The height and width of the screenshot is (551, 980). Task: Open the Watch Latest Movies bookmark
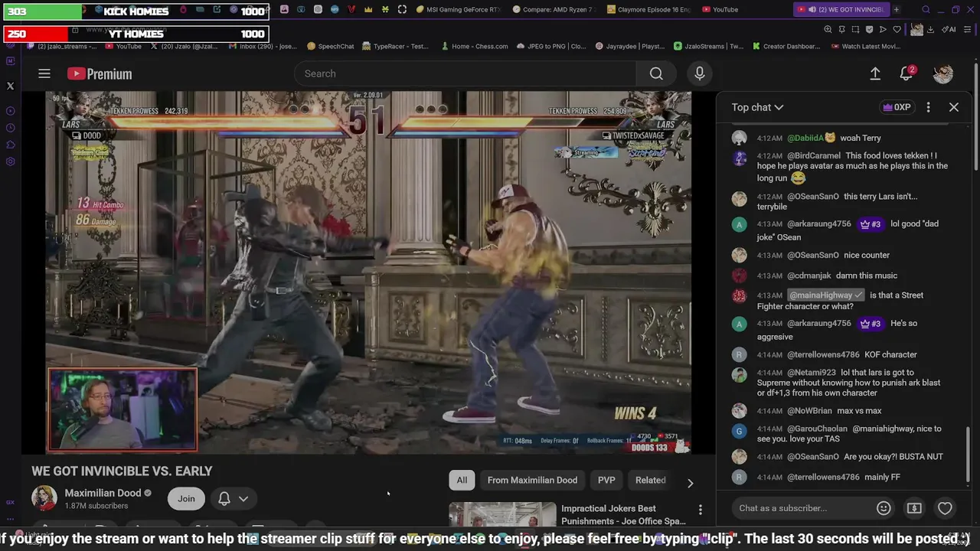864,46
